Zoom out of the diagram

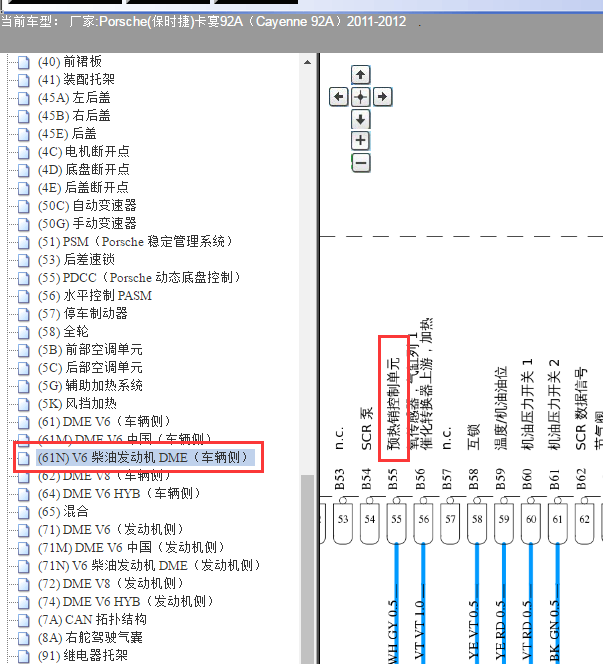point(360,163)
